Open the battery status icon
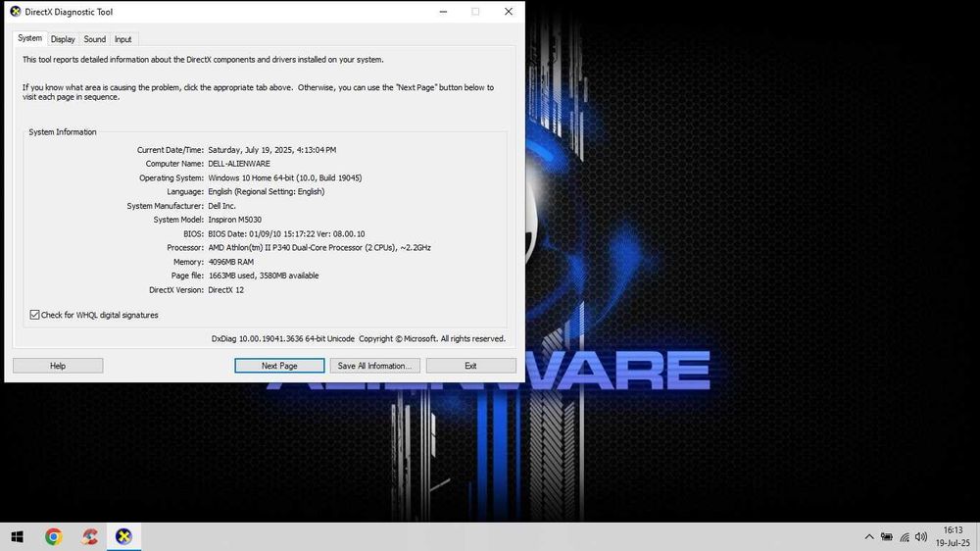 tap(886, 536)
